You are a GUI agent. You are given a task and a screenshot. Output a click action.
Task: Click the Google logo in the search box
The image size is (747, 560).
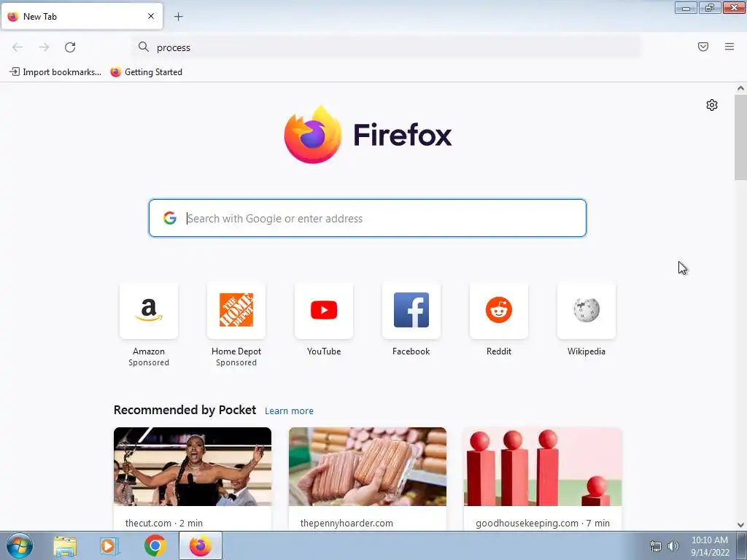tap(169, 218)
